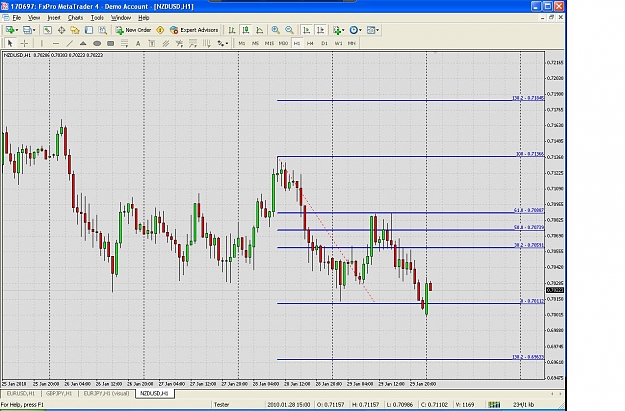The height and width of the screenshot is (411, 625).
Task: Switch to the EURUSD,H1 chart tab
Action: tap(20, 393)
